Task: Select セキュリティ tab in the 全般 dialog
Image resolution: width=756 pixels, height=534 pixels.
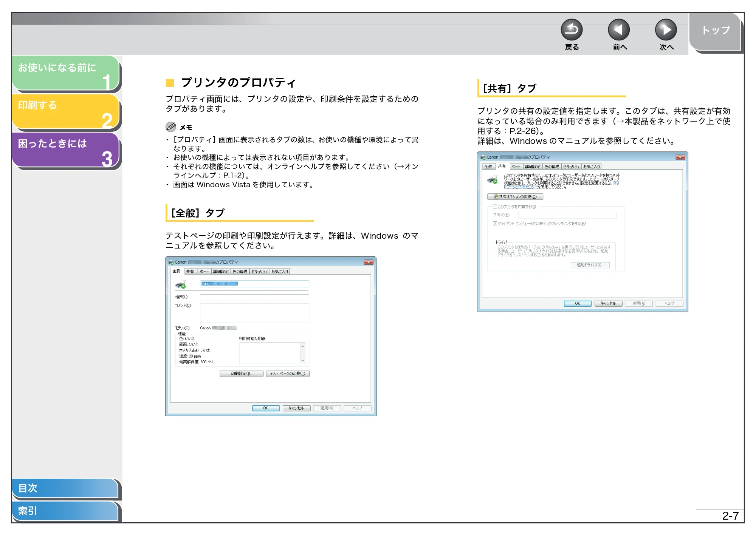Action: click(x=259, y=272)
